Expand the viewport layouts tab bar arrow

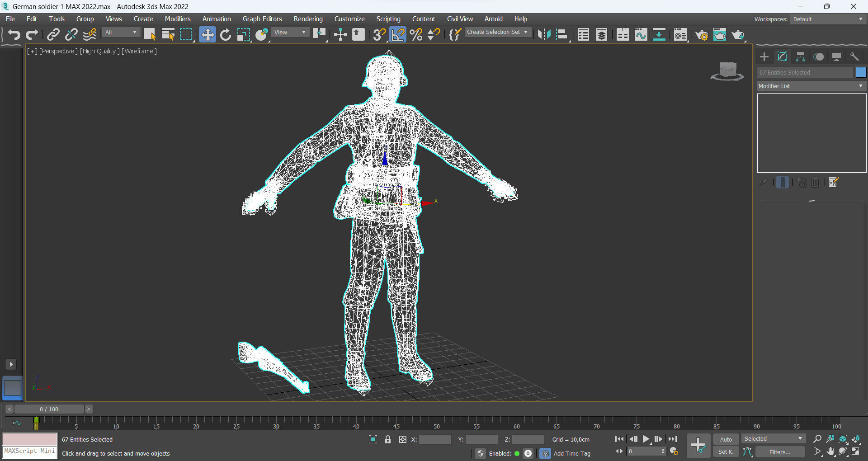click(11, 364)
